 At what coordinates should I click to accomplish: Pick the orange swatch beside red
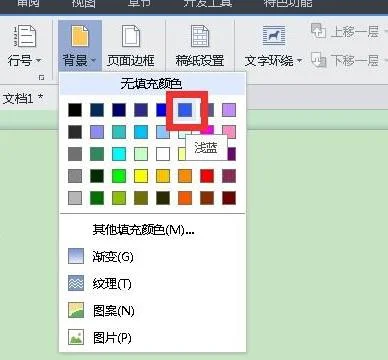185,176
